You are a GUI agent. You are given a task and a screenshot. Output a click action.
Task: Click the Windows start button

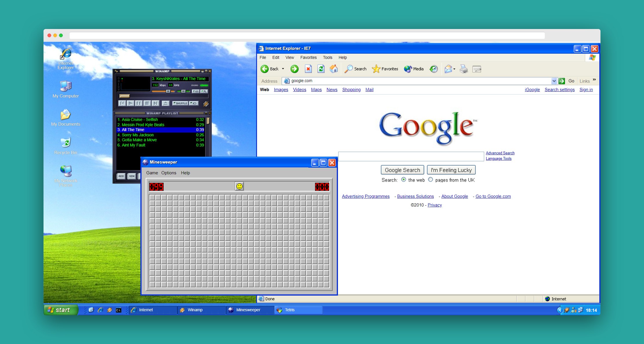click(x=61, y=310)
